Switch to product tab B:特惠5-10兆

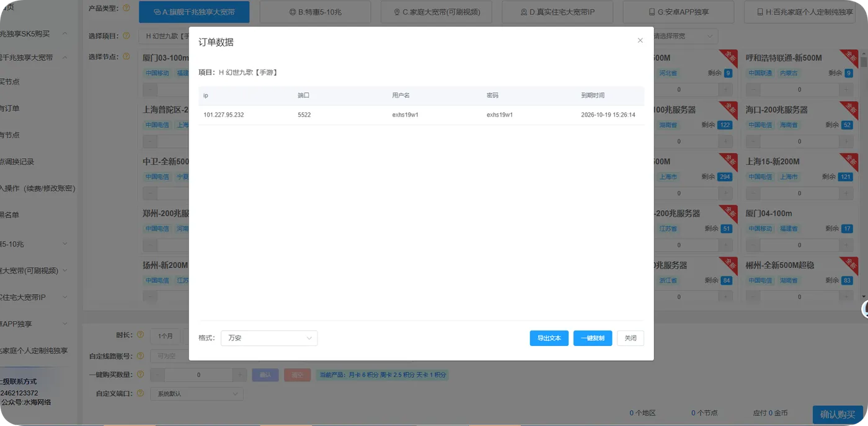(x=315, y=12)
